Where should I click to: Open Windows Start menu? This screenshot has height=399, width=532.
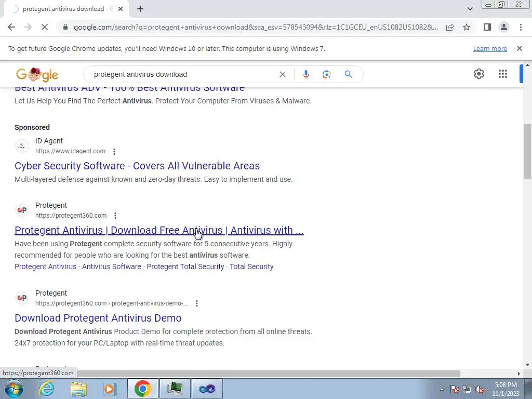14,389
